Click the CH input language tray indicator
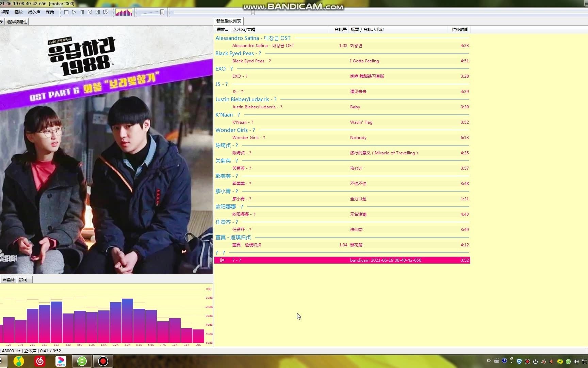Viewport: 588px width, 368px height. [x=489, y=361]
